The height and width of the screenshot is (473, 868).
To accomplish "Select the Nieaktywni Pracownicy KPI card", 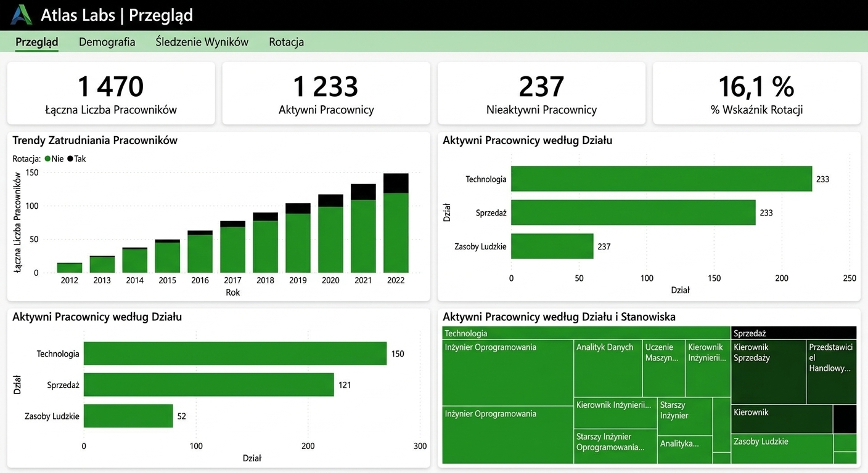I will coord(541,94).
